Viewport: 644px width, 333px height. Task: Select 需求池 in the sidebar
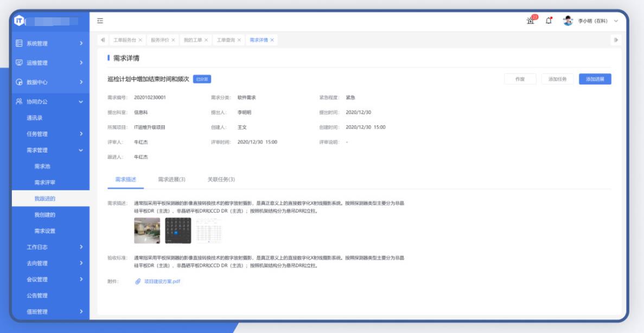pos(42,166)
